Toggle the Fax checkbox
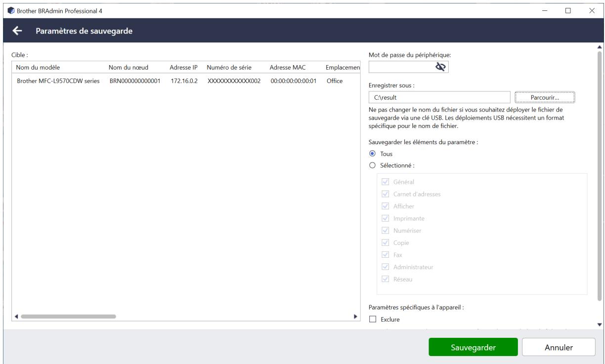 coord(386,255)
